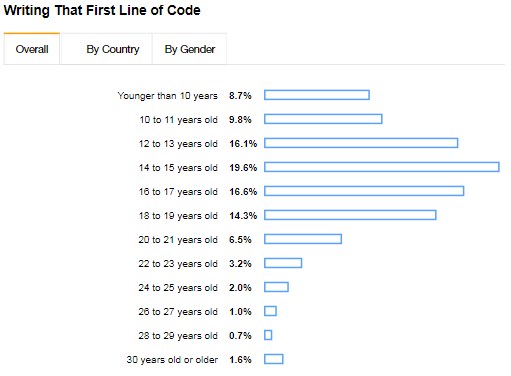This screenshot has height=376, width=511.
Task: Select the 18 to 19 years bar
Action: pos(350,215)
